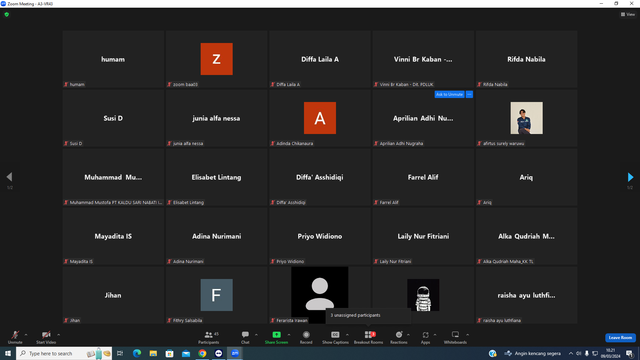Select the Alka Qudriah Maha tile
This screenshot has height=360, width=640.
526,236
